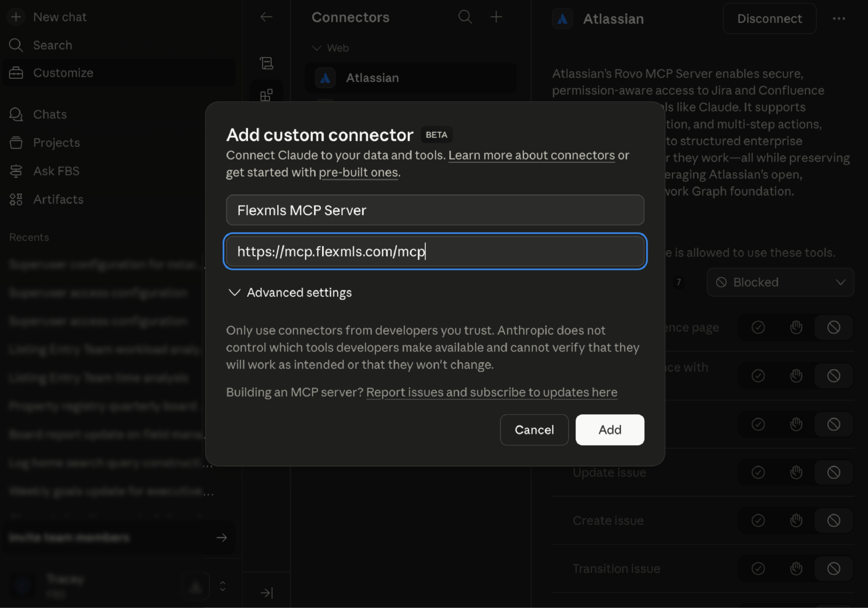The height and width of the screenshot is (608, 868).
Task: Open the account switcher chevrons at bottom
Action: (x=223, y=586)
